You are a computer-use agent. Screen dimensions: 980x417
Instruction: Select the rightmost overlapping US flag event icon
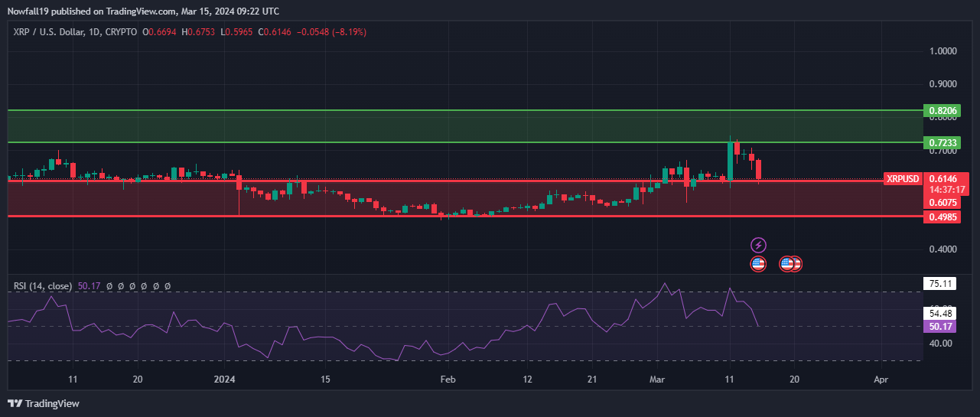(x=796, y=264)
